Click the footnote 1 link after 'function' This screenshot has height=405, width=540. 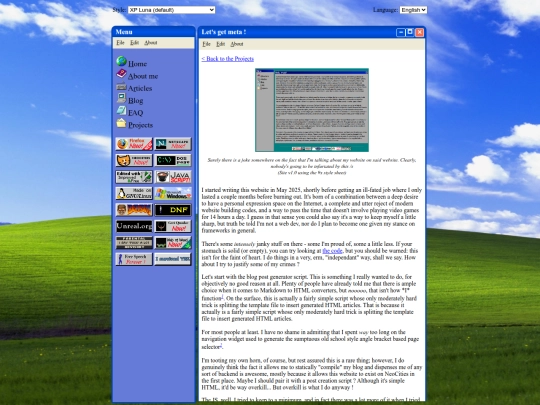[x=222, y=297]
